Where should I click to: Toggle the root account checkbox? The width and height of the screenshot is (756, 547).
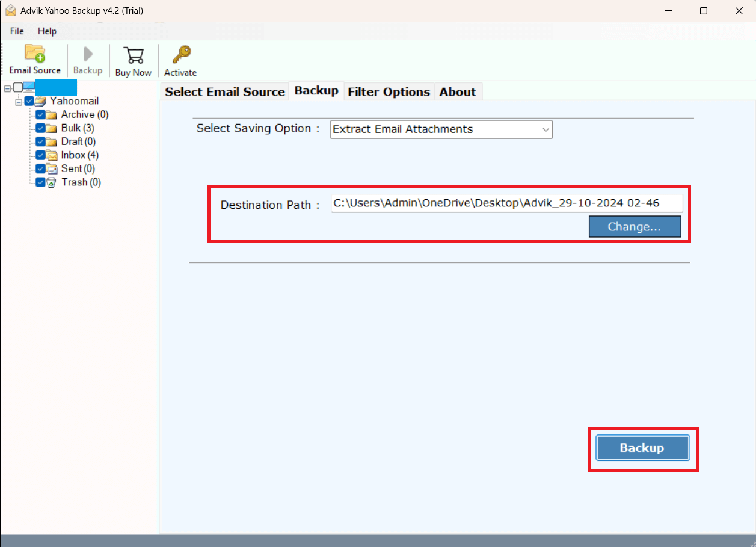tap(17, 88)
